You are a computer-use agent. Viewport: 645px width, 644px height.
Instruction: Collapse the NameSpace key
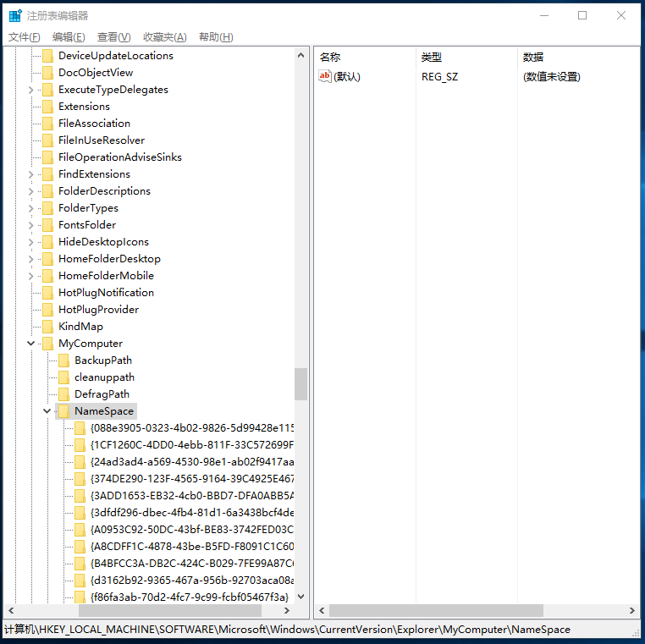47,410
